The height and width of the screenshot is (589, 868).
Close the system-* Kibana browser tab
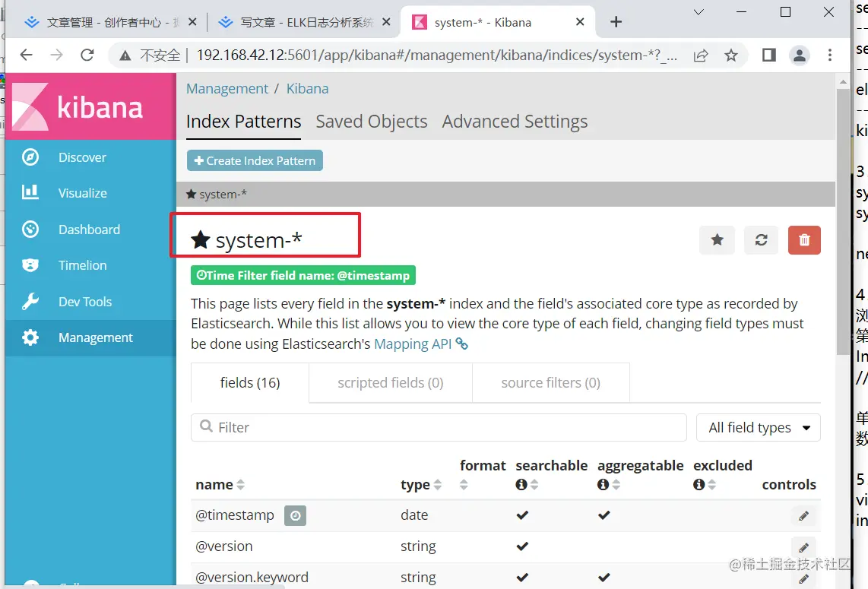click(x=580, y=22)
